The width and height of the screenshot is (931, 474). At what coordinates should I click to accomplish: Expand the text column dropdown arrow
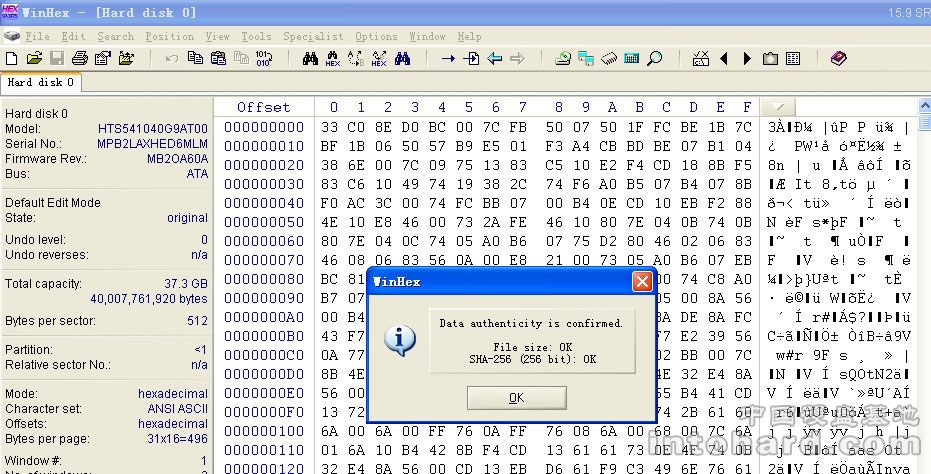tap(778, 107)
